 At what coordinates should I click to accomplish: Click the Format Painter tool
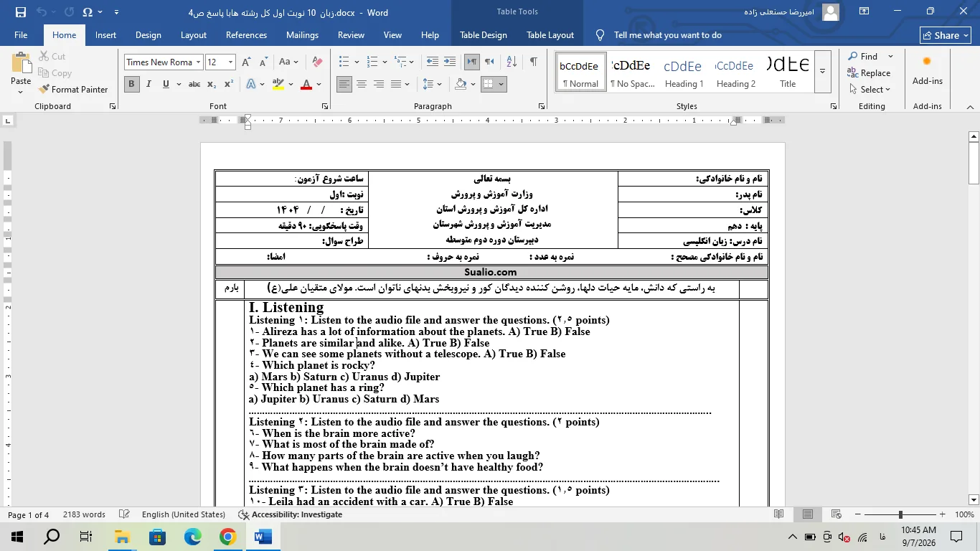(75, 90)
